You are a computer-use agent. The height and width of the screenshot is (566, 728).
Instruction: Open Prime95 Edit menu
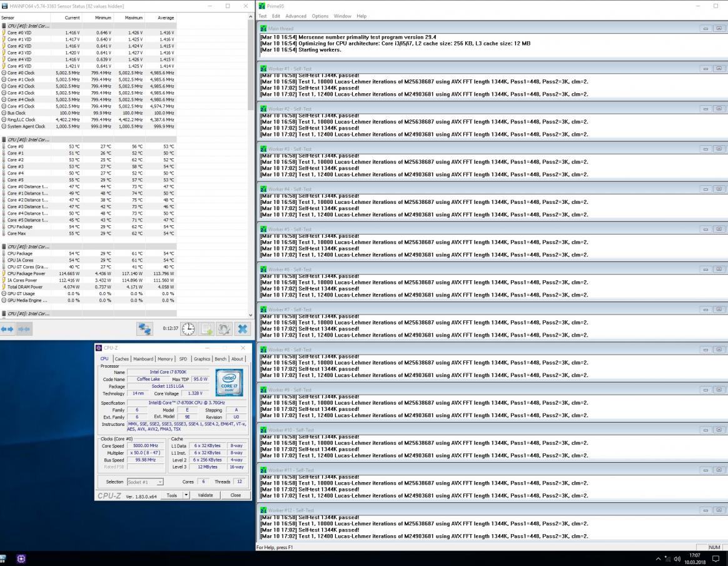tap(276, 16)
